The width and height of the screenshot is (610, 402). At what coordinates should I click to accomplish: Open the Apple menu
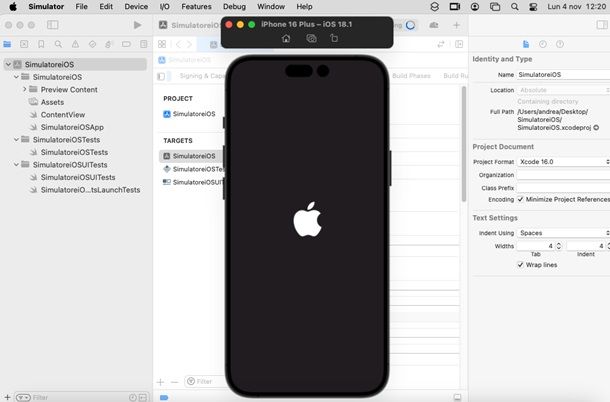(x=13, y=7)
